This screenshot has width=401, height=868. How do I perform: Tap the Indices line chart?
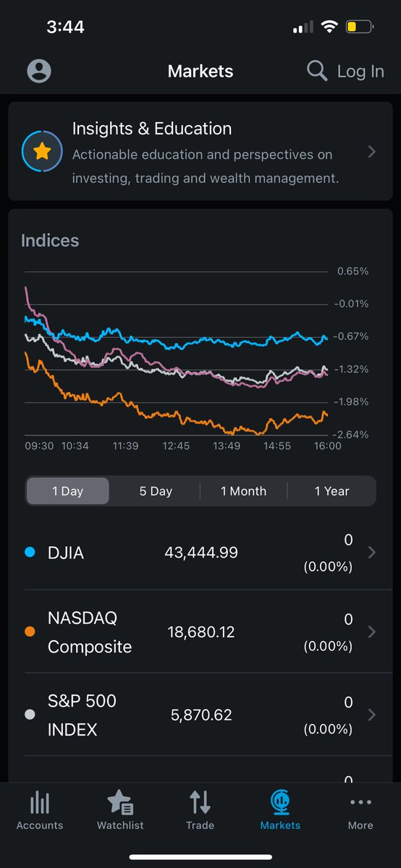(177, 353)
